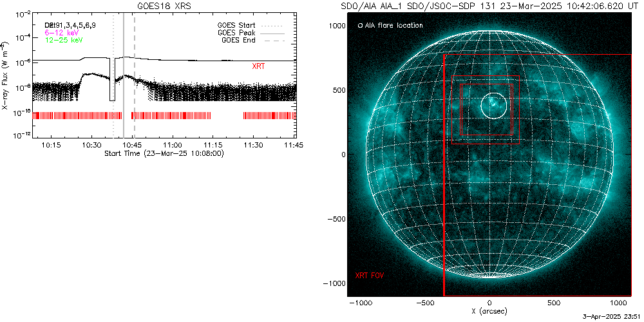This screenshot has width=644, height=322.
Task: Click the 'X-ray Flux (W m-2)' axis label
Action: point(5,75)
